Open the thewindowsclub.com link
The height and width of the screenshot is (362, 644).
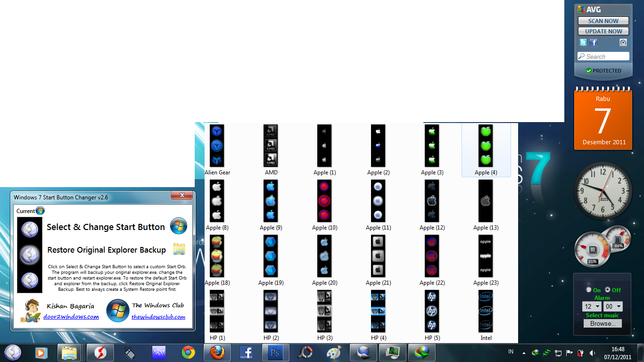coord(158,317)
